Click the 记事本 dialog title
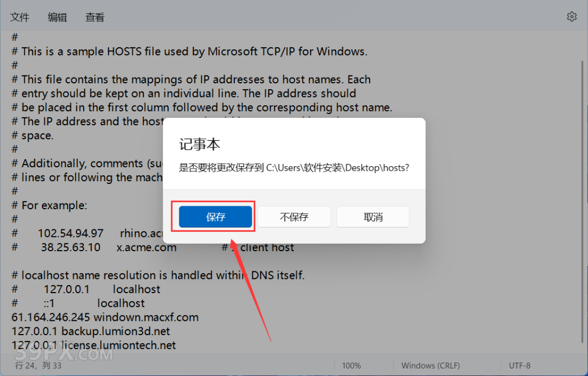Image resolution: width=588 pixels, height=376 pixels. [x=200, y=144]
